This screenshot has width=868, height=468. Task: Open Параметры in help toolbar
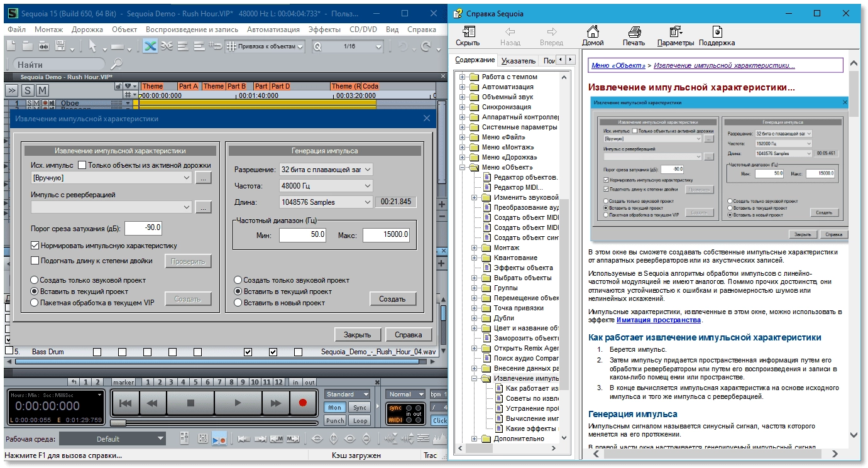(676, 36)
